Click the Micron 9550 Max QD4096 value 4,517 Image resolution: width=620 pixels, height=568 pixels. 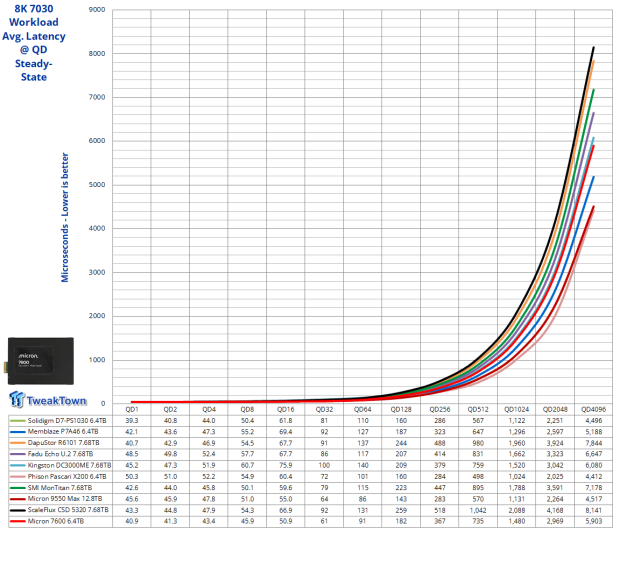594,499
